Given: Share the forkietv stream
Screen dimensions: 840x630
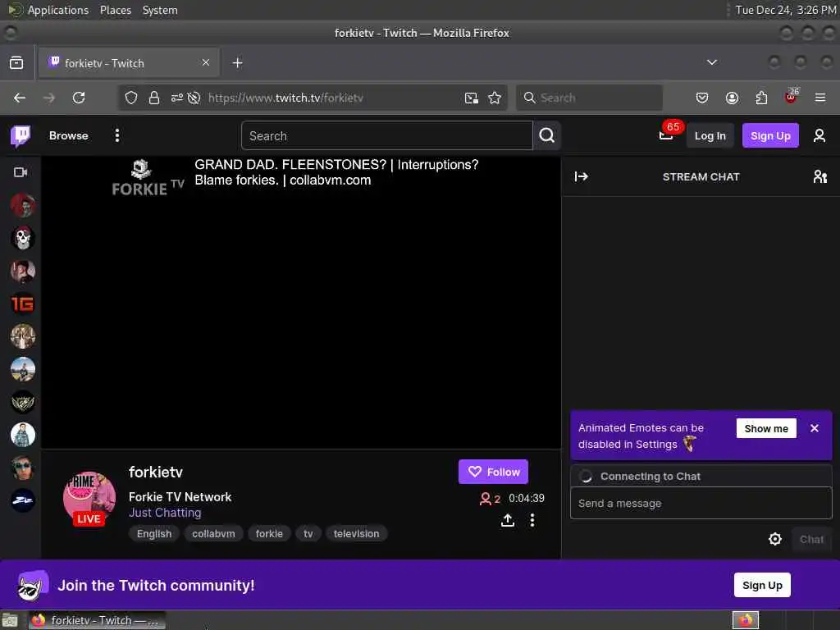Looking at the screenshot, I should [507, 520].
